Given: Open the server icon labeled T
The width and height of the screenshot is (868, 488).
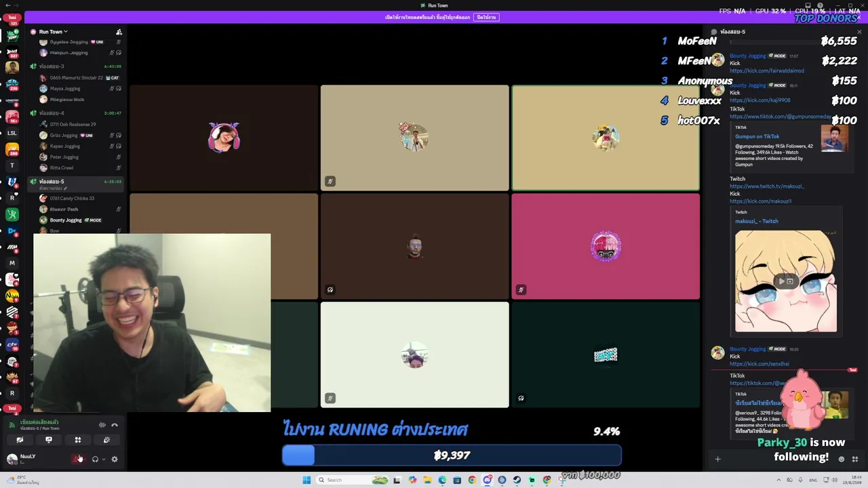Looking at the screenshot, I should [x=12, y=165].
